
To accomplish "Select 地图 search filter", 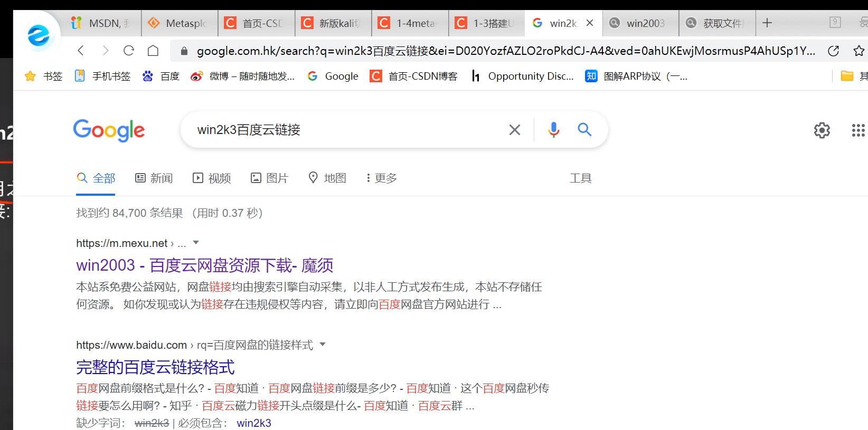I will coord(327,178).
